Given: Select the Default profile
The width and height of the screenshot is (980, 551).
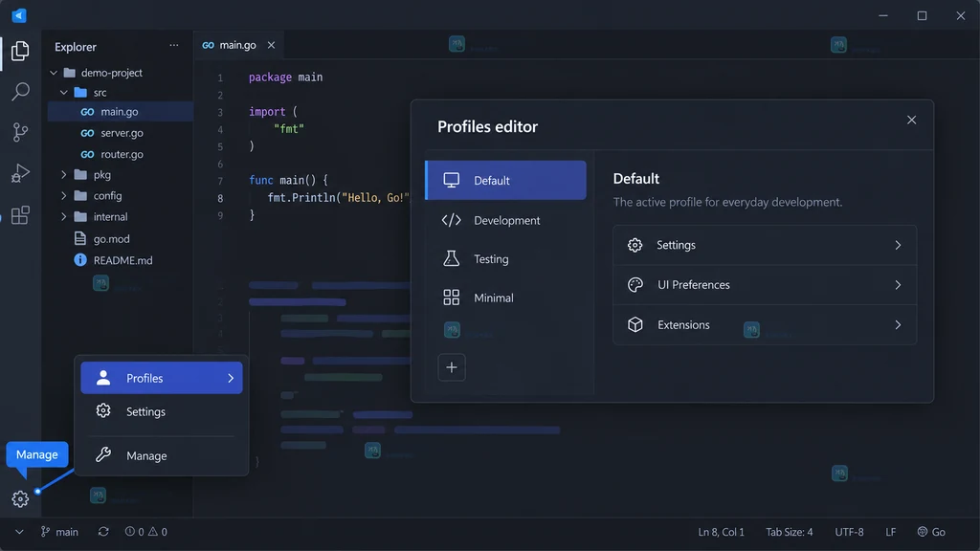Looking at the screenshot, I should coord(505,181).
